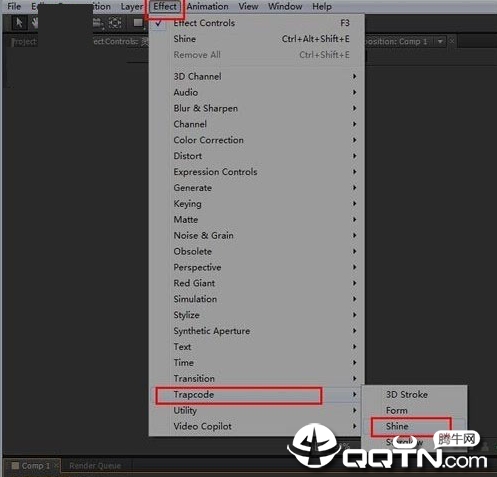
Task: Open the Stylize category
Action: 257,315
